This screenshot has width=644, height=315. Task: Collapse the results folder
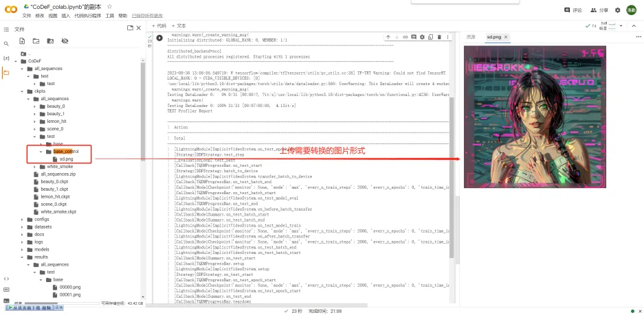[x=23, y=257]
